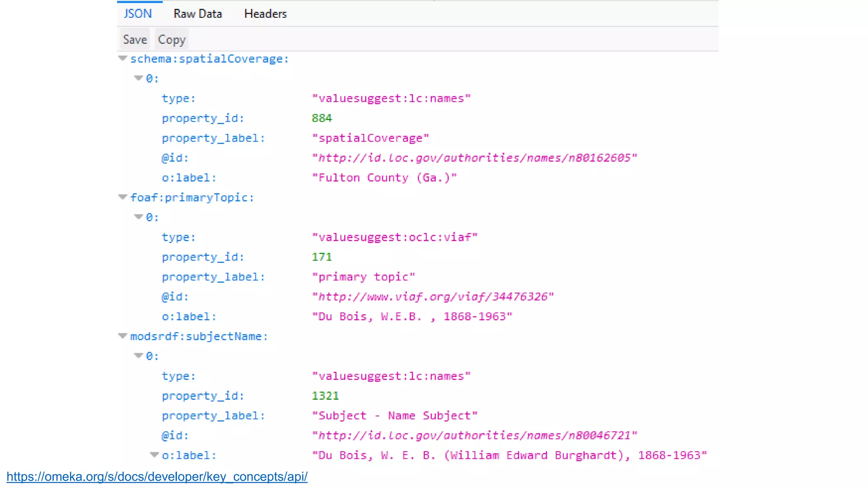Collapse the schema:spatialCoverage node
This screenshot has height=488, width=868.
(x=122, y=58)
